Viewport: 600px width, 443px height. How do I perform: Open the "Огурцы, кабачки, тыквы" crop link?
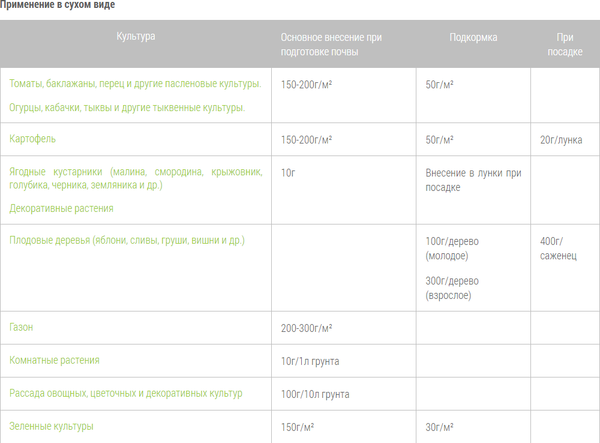tap(127, 107)
